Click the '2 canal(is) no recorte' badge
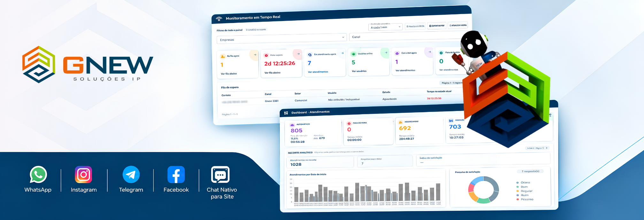This screenshot has height=220, width=644. (x=256, y=30)
